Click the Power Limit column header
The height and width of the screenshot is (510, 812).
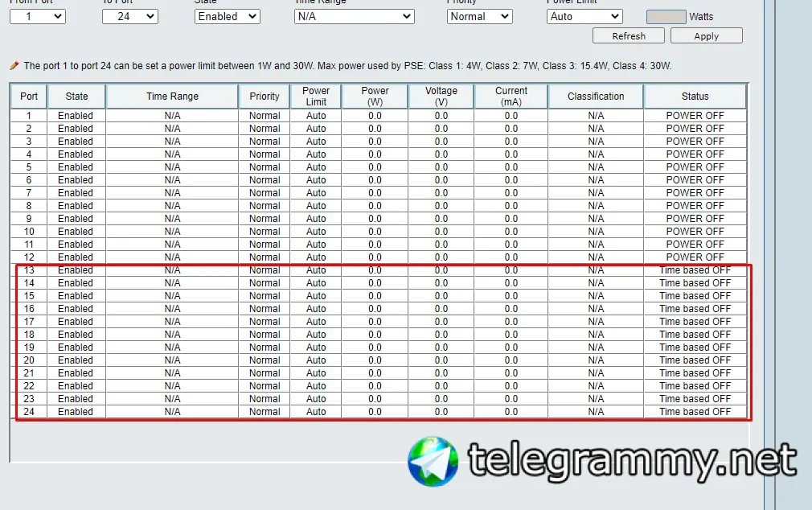pos(316,97)
